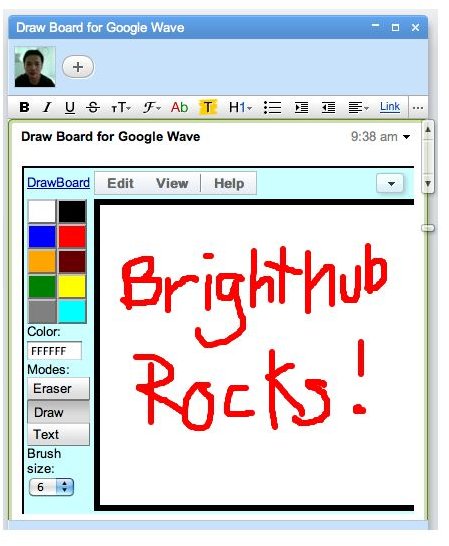Viewport: 449px width, 546px height.
Task: Open the H1 heading dropdown
Action: coord(240,107)
